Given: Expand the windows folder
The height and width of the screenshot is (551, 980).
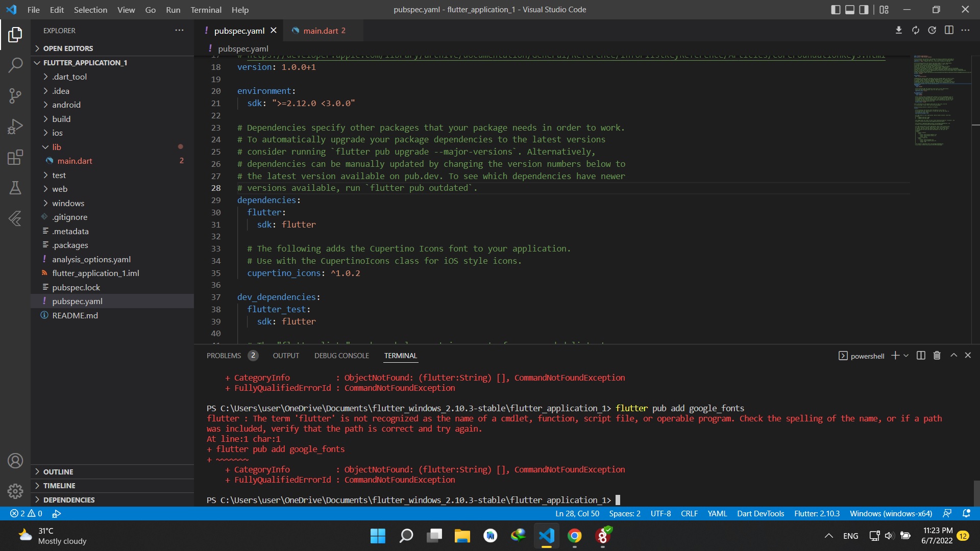Looking at the screenshot, I should point(112,203).
